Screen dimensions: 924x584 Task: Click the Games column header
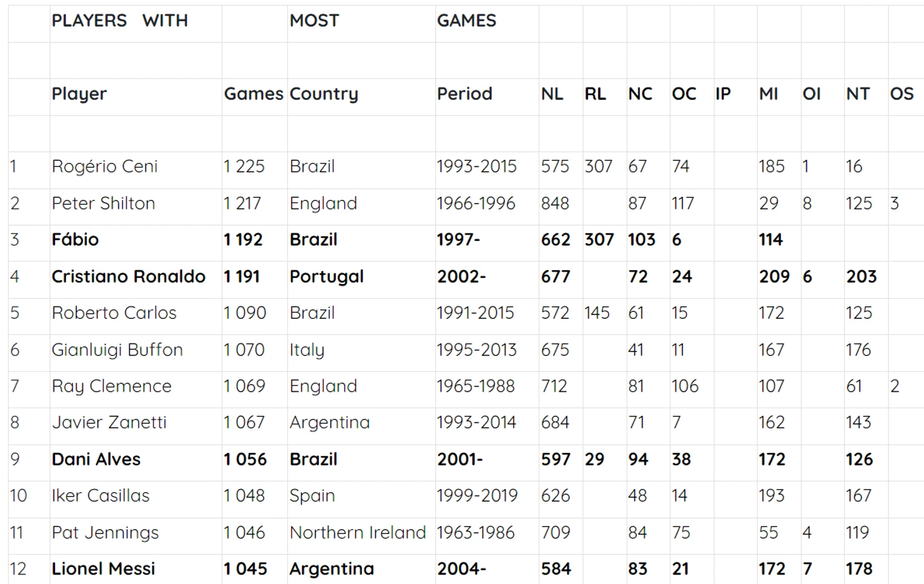pyautogui.click(x=254, y=94)
